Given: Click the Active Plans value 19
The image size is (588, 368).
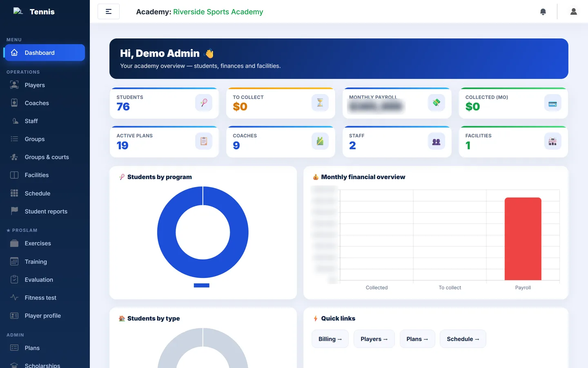Looking at the screenshot, I should (122, 146).
